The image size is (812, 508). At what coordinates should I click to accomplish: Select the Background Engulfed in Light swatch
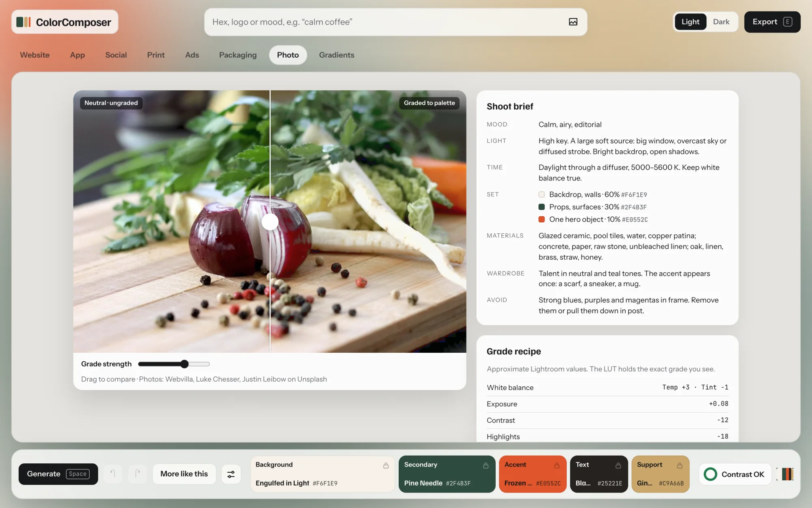(x=322, y=474)
